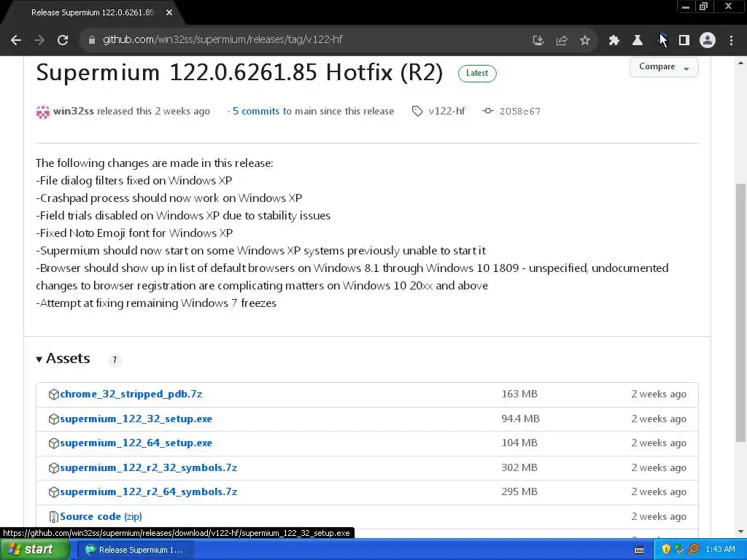Screen dimensions: 747x560
Task: Click the orange magnifier tray icon
Action: [693, 550]
